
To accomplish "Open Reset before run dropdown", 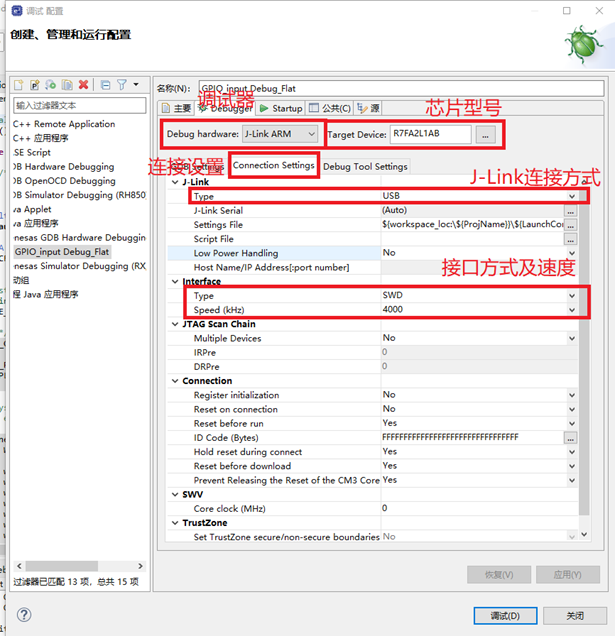I will coord(572,423).
